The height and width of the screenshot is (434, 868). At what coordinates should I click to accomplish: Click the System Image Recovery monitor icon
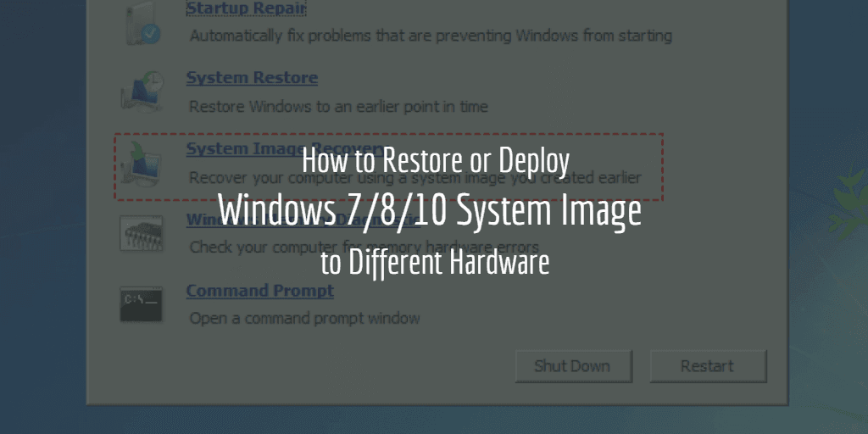(142, 163)
